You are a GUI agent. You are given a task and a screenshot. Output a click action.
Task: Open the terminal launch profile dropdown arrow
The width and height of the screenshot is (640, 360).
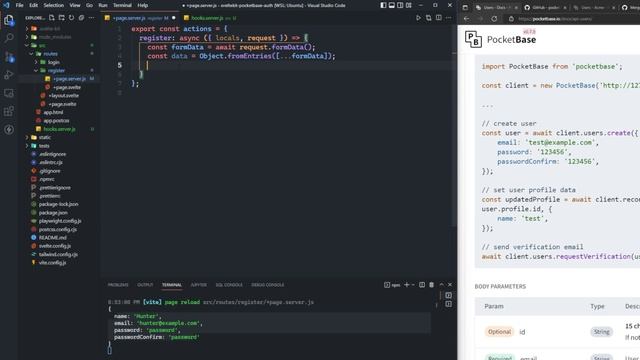(413, 285)
